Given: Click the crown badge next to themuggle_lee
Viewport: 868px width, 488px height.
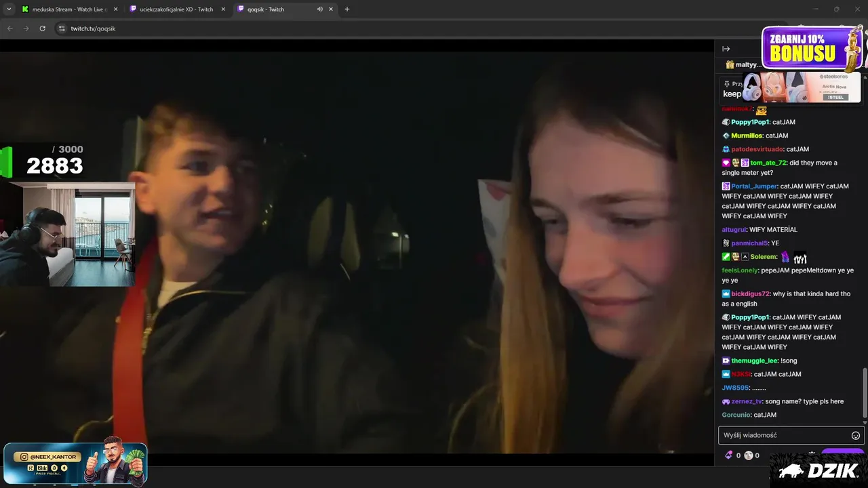Looking at the screenshot, I should point(726,361).
